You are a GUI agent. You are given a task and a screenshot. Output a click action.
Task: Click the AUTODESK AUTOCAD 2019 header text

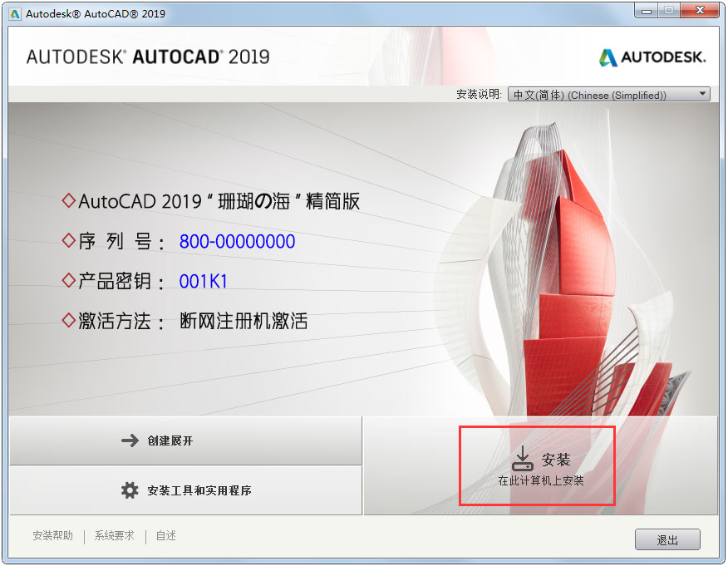point(146,57)
